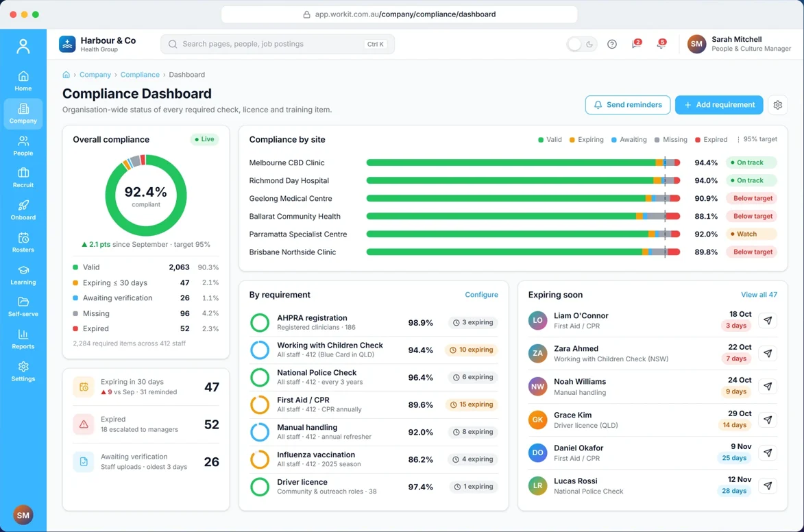Select Manual handling requirement row

click(x=374, y=432)
